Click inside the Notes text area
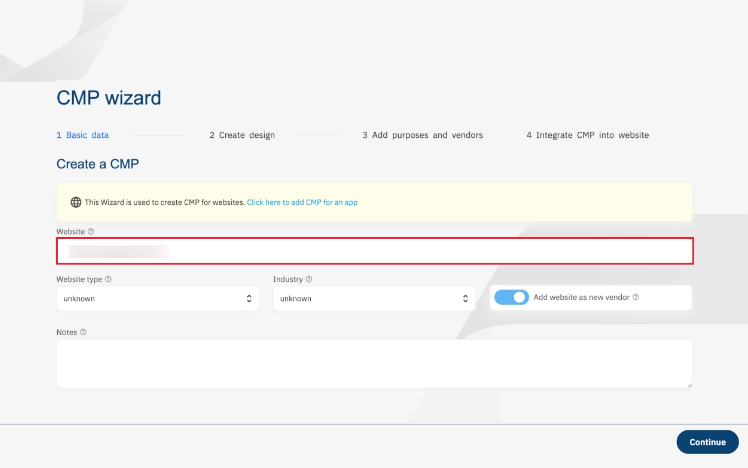The width and height of the screenshot is (748, 468). (x=374, y=363)
